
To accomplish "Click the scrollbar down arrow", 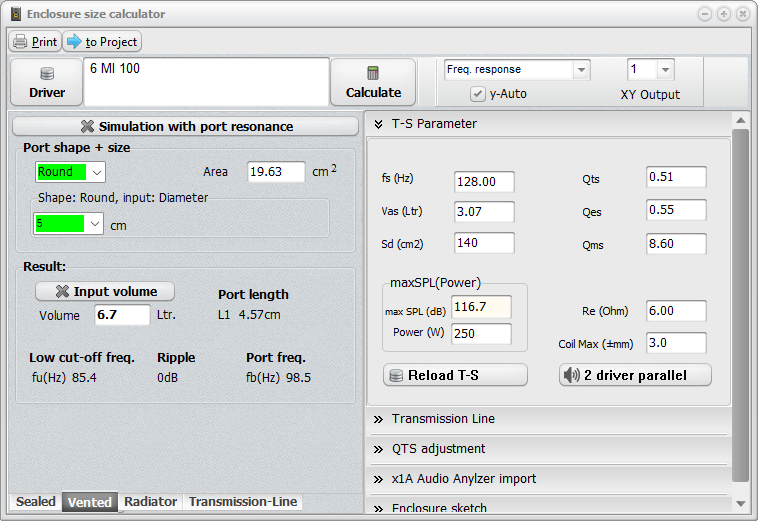I will (740, 504).
